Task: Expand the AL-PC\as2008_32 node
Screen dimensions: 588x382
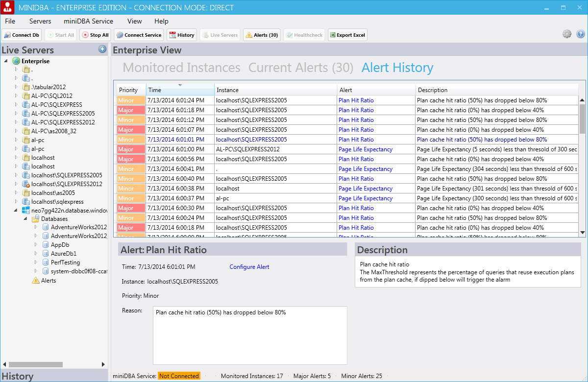Action: (16, 131)
